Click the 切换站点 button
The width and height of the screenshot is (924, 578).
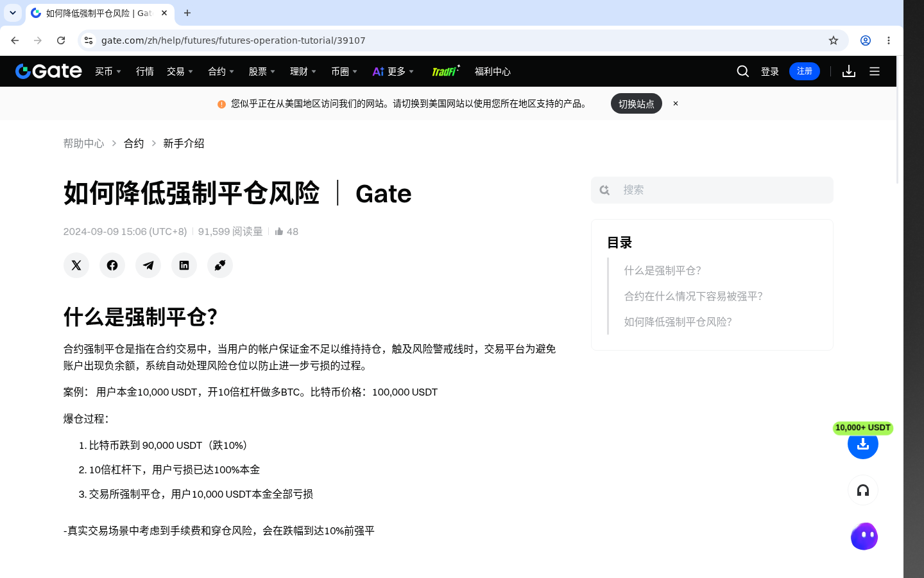pyautogui.click(x=637, y=103)
